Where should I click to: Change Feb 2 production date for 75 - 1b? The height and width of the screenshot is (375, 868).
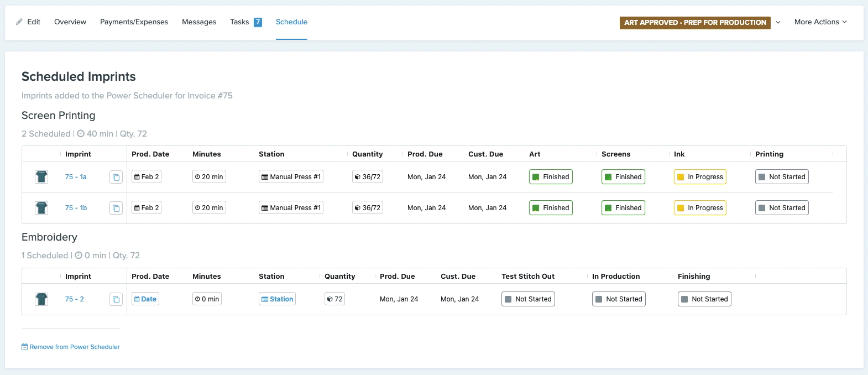pos(147,208)
